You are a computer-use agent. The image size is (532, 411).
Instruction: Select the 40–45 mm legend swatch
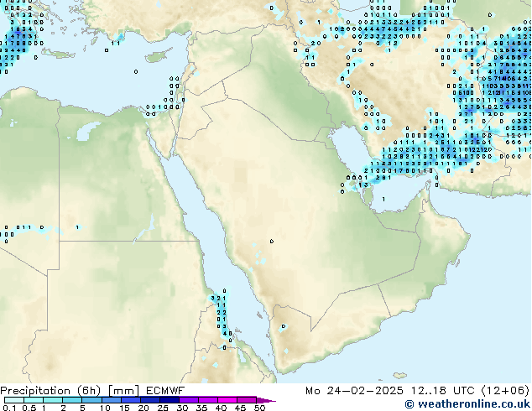point(227,400)
